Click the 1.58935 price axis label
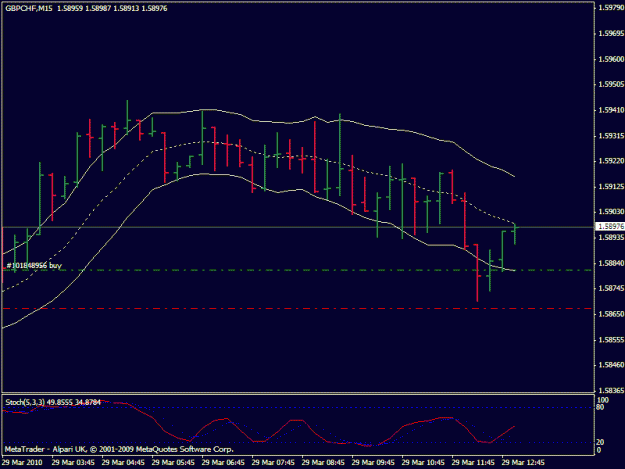625x469 pixels. click(x=611, y=237)
